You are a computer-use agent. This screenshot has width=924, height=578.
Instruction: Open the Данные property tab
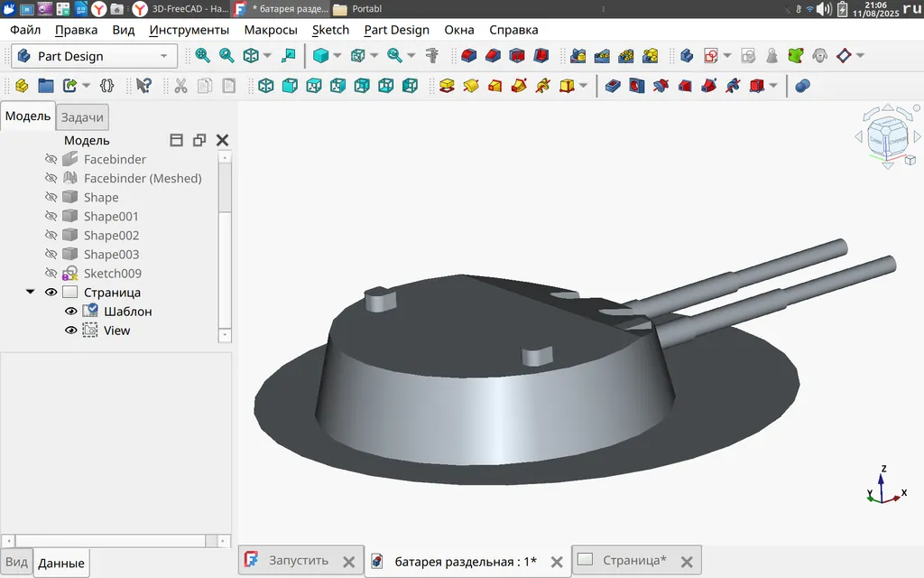[61, 564]
